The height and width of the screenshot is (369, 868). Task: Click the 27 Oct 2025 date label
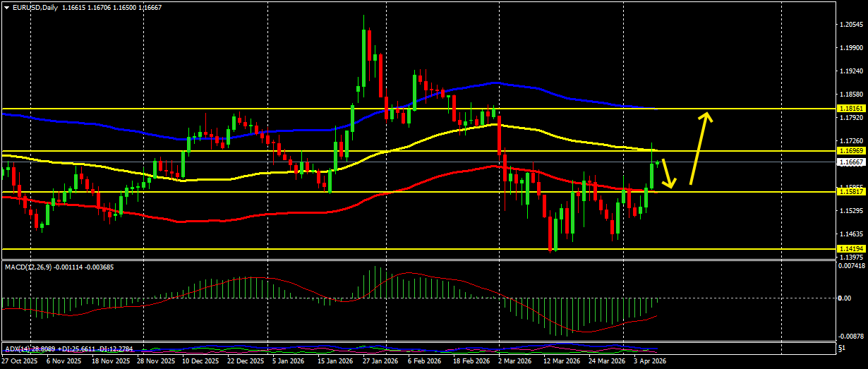19,361
